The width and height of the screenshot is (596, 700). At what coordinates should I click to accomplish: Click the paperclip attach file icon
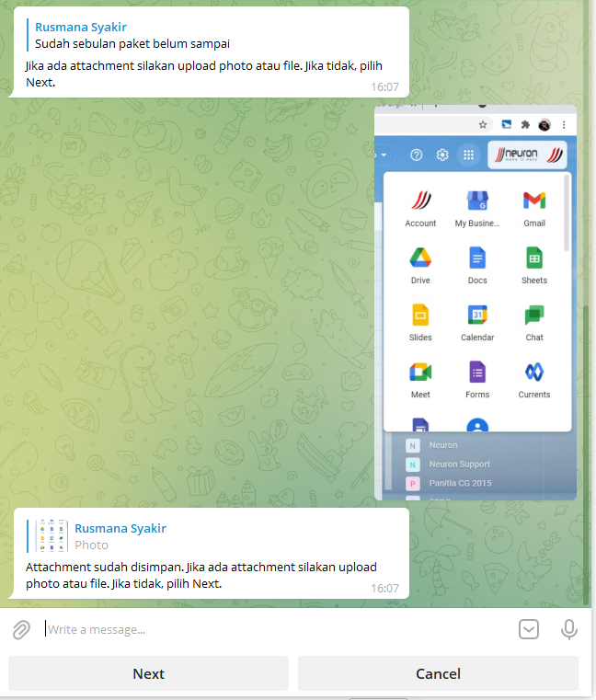(x=21, y=630)
